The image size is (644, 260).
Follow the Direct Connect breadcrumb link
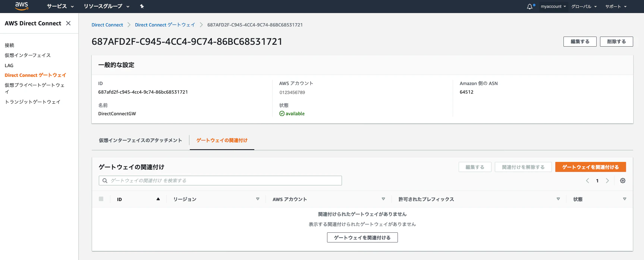click(107, 25)
